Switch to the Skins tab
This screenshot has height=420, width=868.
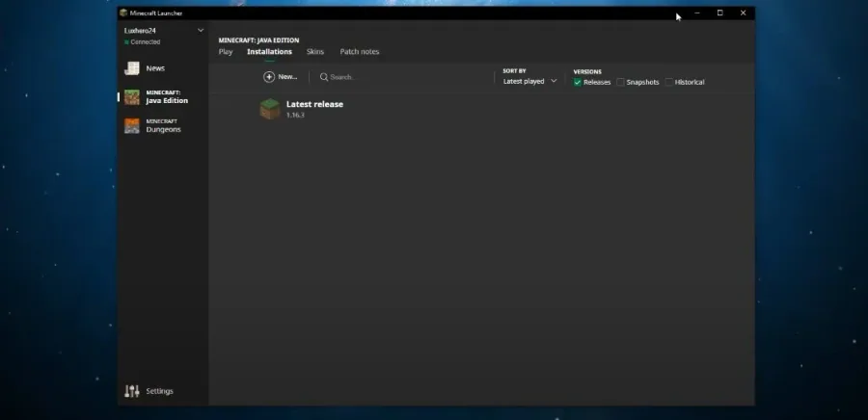click(x=315, y=51)
